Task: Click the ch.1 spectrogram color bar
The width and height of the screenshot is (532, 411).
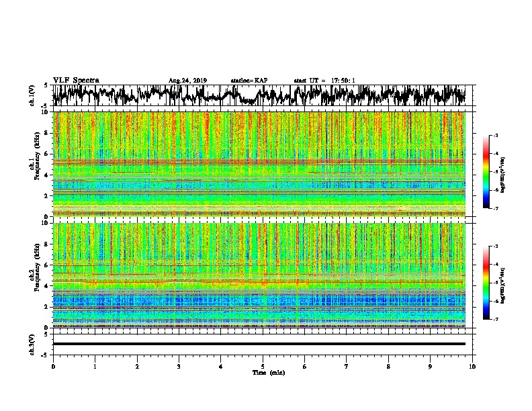Action: 486,172
